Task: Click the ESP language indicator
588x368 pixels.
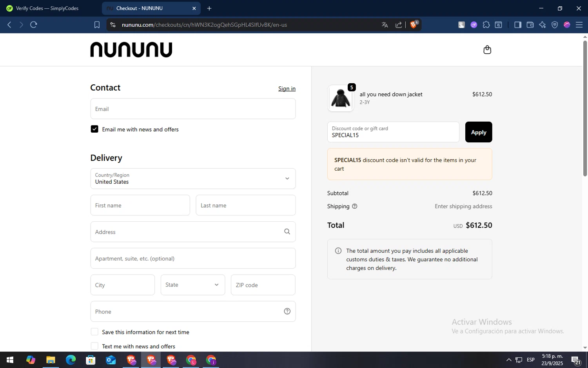Action: [x=531, y=360]
